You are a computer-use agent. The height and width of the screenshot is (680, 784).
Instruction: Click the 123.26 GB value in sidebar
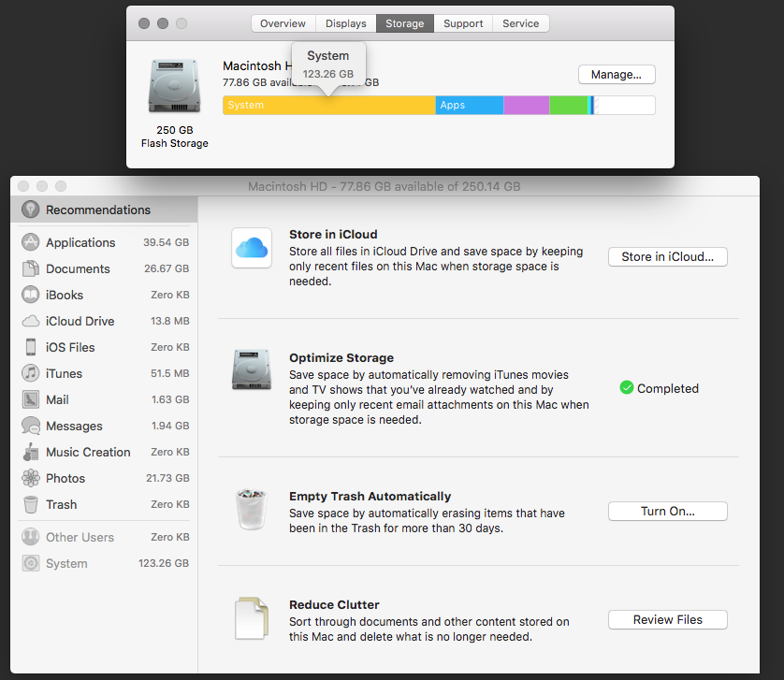tap(164, 563)
